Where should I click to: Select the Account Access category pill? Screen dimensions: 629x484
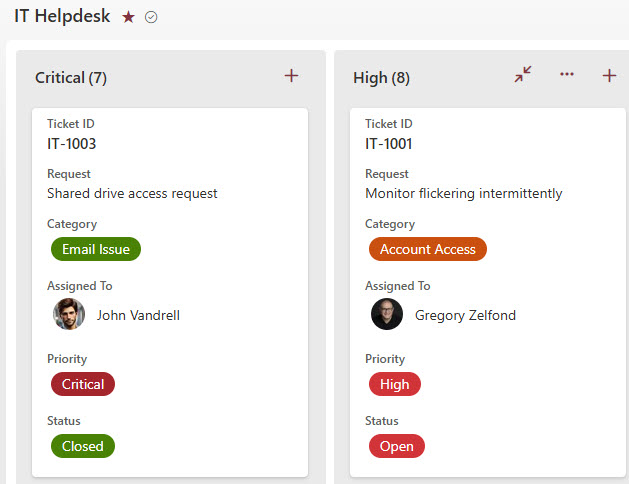coord(428,249)
